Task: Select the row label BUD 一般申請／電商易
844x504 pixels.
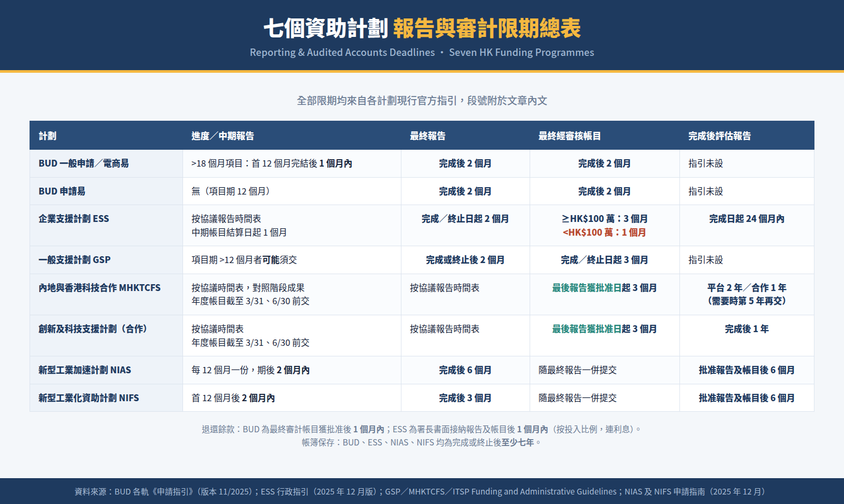Action: (83, 163)
